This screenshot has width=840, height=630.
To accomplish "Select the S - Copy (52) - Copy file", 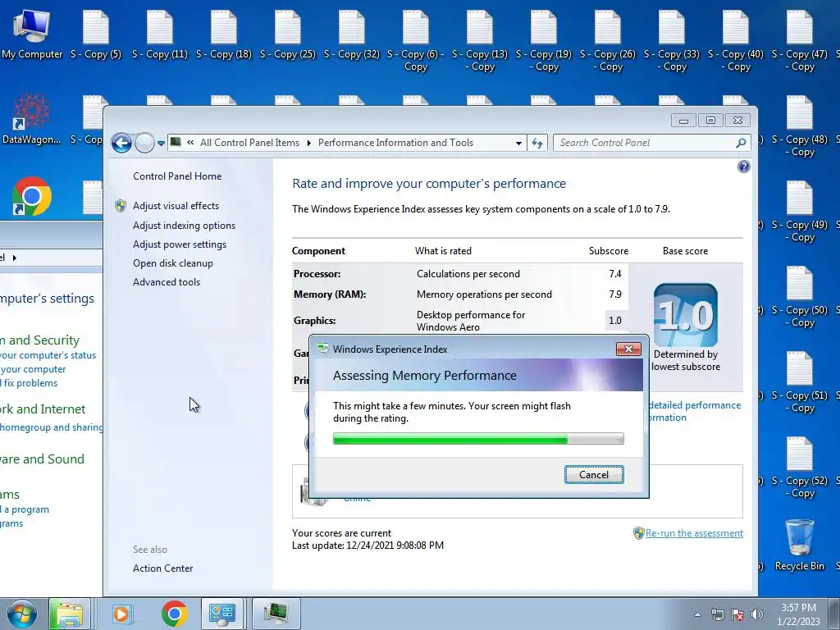I will [x=799, y=467].
